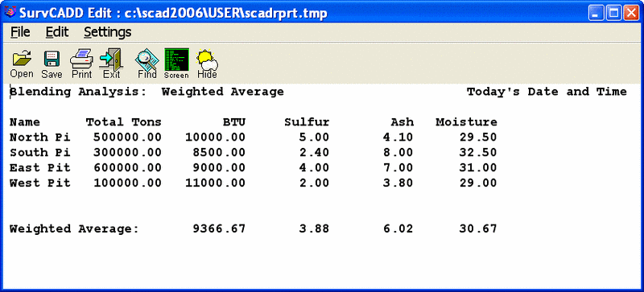Viewport: 644px width, 292px height.
Task: Click the West Pit Sulfur value 2.00
Action: pyautogui.click(x=314, y=183)
